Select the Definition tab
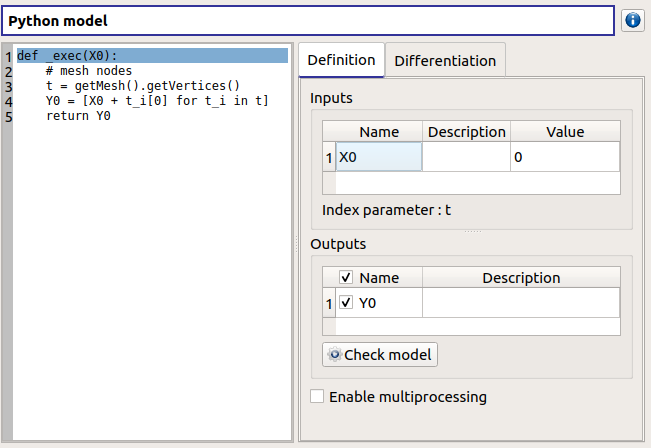 [341, 60]
